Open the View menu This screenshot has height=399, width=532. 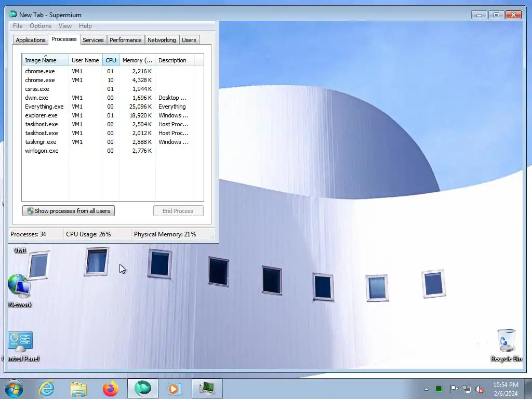click(x=65, y=26)
